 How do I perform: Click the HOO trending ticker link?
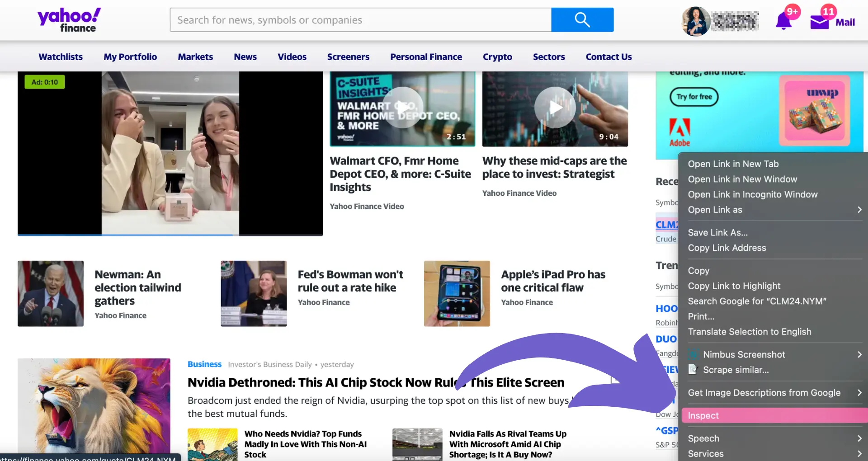pos(666,309)
